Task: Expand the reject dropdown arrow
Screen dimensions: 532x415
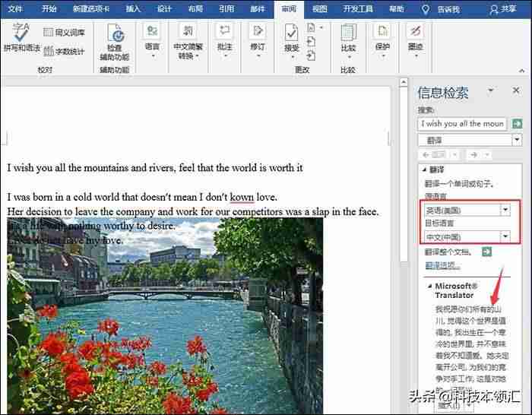Action: (321, 27)
